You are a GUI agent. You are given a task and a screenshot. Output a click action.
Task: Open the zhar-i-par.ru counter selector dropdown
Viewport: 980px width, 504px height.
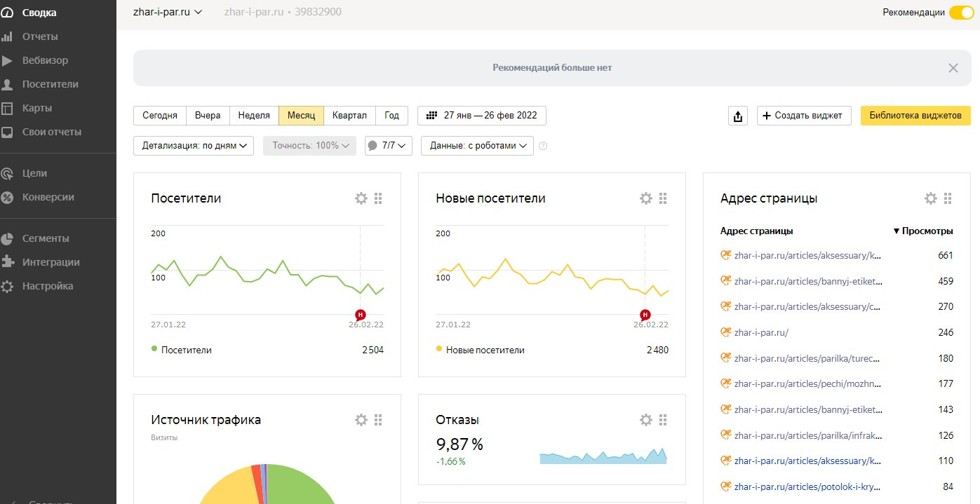tap(168, 12)
